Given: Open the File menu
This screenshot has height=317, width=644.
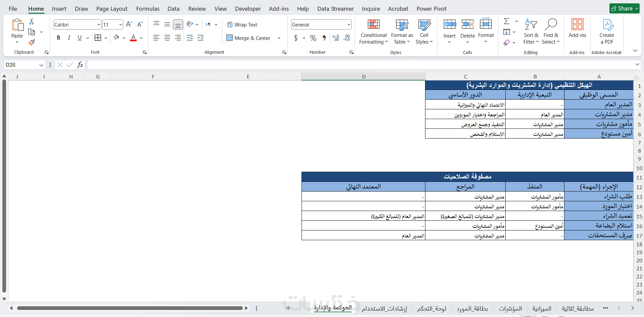Looking at the screenshot, I should [13, 9].
